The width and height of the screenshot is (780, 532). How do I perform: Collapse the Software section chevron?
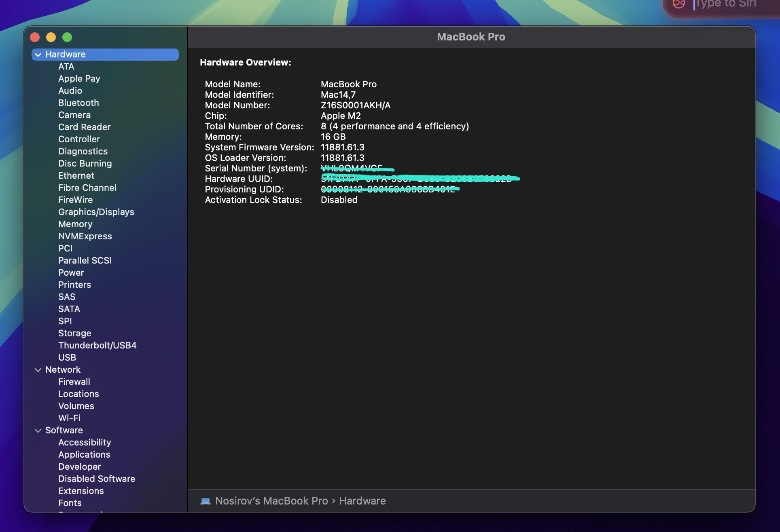pyautogui.click(x=38, y=431)
